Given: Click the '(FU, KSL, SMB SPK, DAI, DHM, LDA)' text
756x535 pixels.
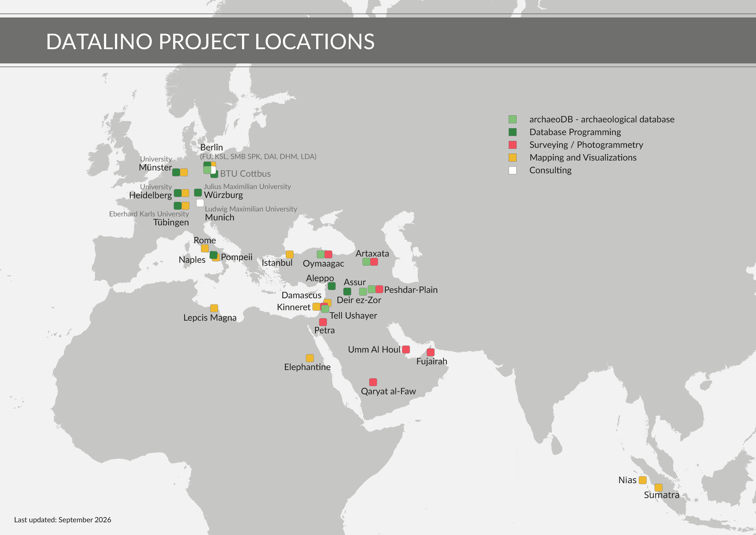Looking at the screenshot, I should tap(258, 157).
